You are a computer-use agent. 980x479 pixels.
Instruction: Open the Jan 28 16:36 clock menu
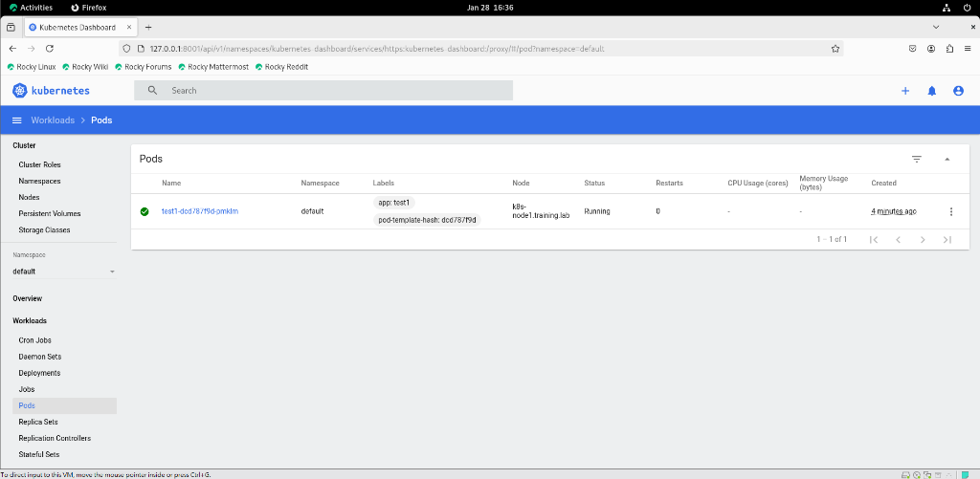(x=490, y=8)
